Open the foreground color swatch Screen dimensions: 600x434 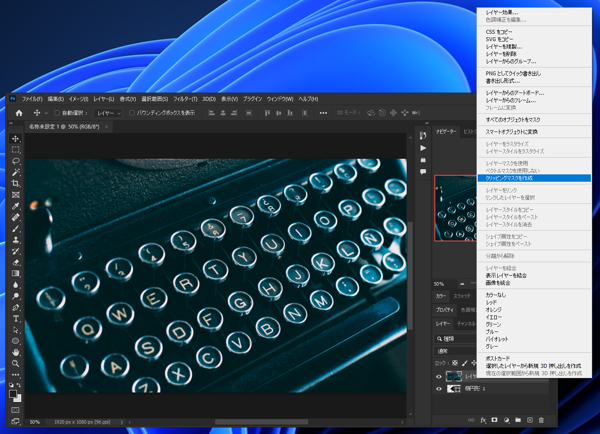coord(13,394)
